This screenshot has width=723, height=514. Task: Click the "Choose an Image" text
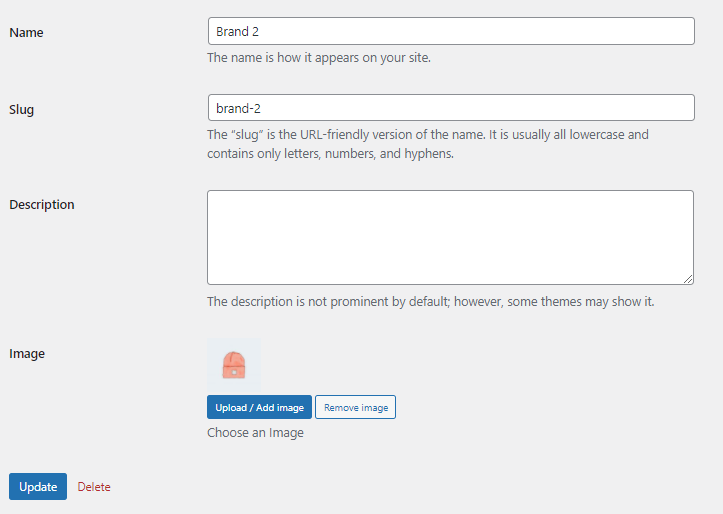click(255, 433)
